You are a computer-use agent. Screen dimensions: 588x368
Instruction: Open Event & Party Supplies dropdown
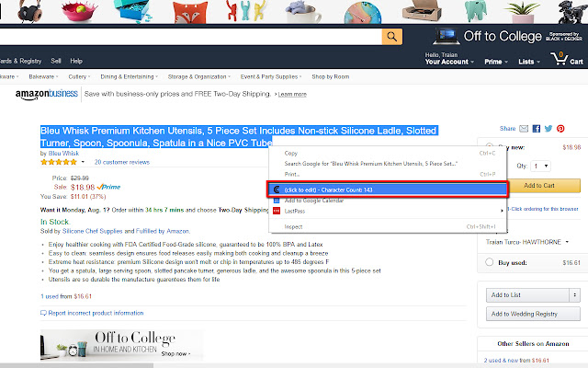[x=271, y=76]
